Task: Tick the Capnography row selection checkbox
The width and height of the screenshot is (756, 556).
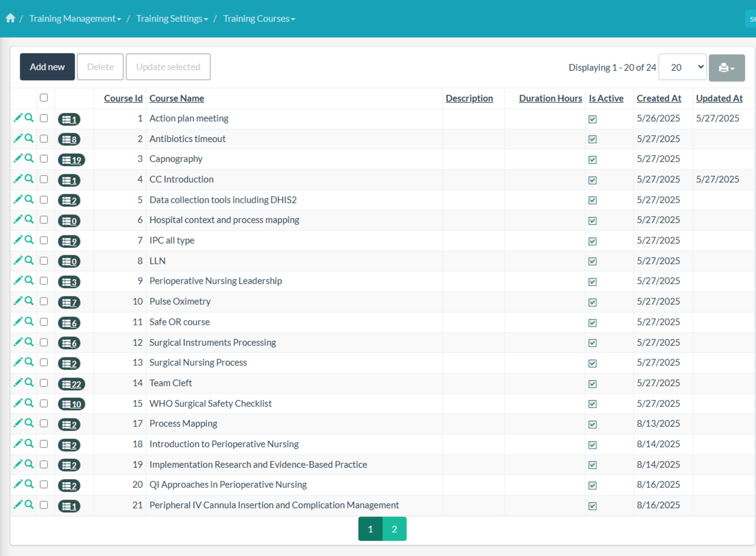Action: [44, 158]
